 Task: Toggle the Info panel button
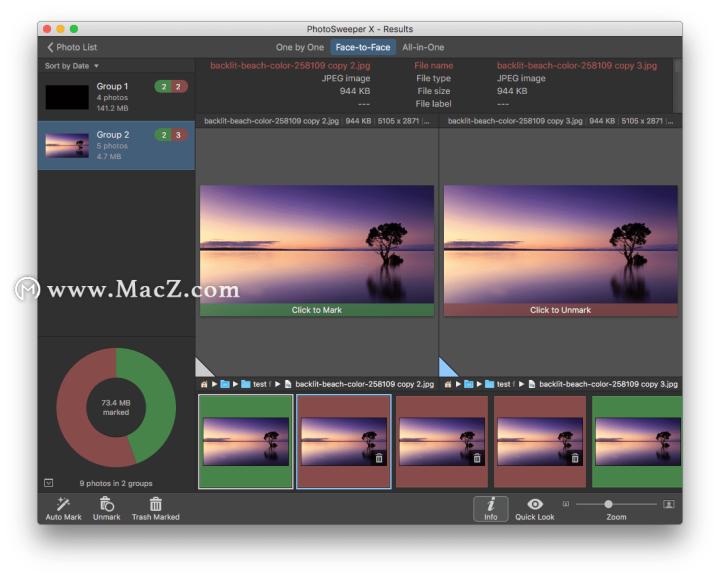click(490, 507)
